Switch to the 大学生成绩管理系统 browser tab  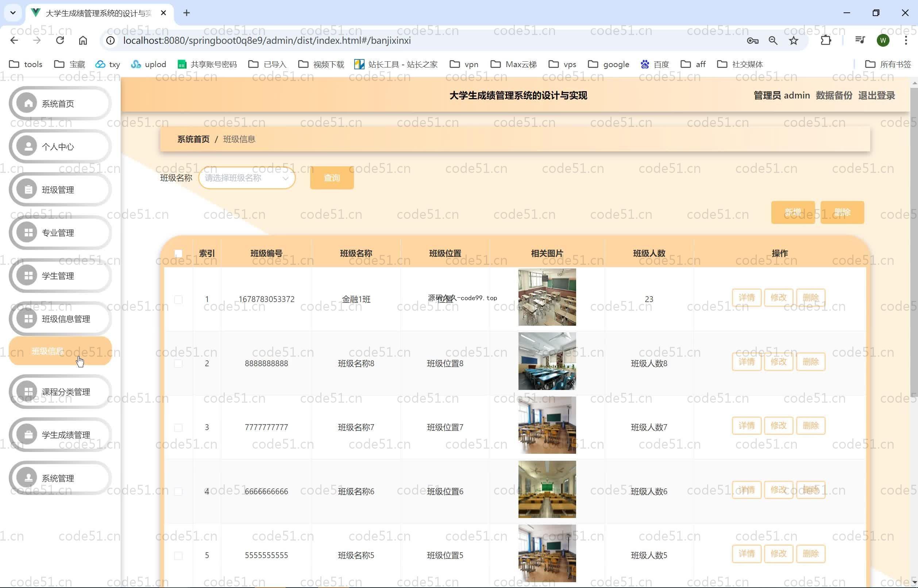pyautogui.click(x=99, y=13)
